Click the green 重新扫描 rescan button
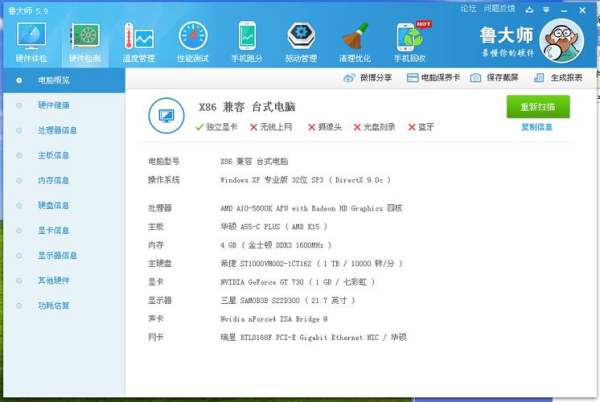Image resolution: width=600 pixels, height=402 pixels. click(x=538, y=107)
